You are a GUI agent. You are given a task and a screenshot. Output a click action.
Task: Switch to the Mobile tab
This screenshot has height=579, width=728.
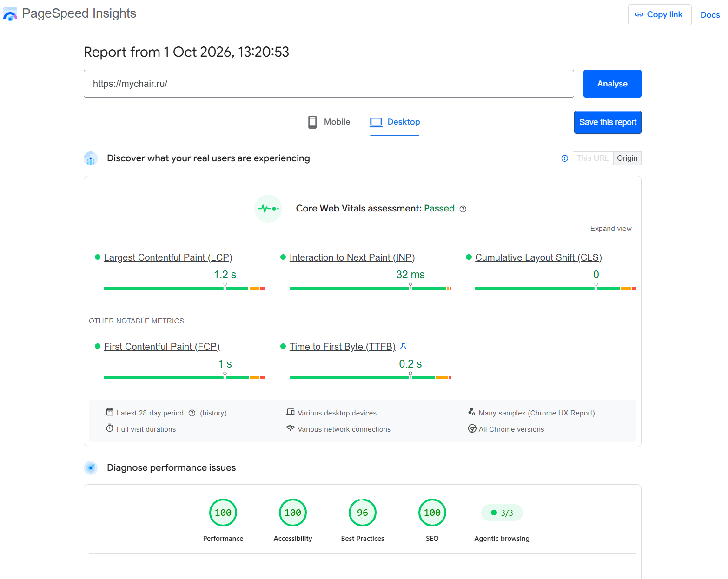pyautogui.click(x=329, y=122)
